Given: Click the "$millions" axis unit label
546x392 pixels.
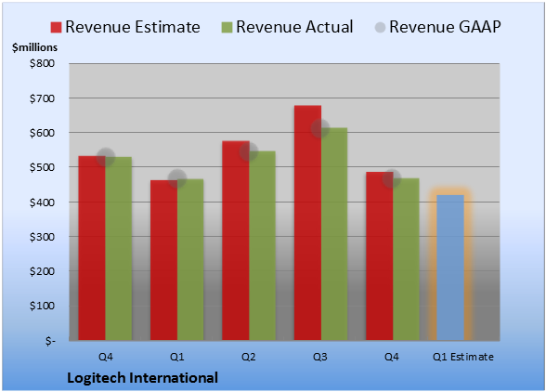Looking at the screenshot, I should 35,47.
